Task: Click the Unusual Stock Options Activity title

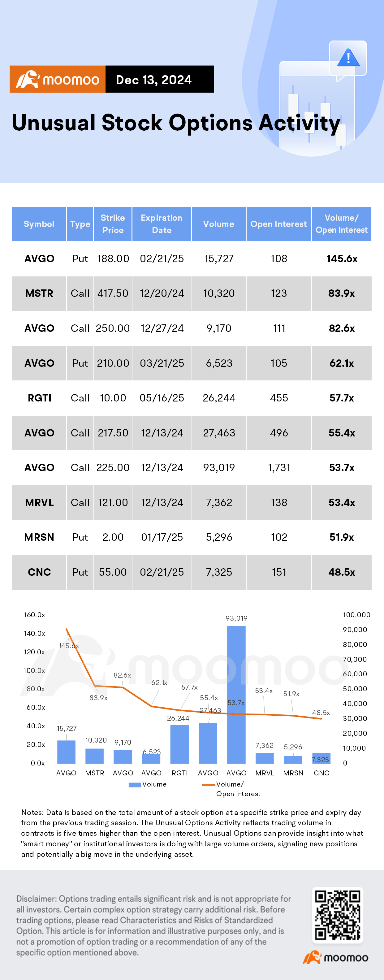Action: pyautogui.click(x=176, y=123)
